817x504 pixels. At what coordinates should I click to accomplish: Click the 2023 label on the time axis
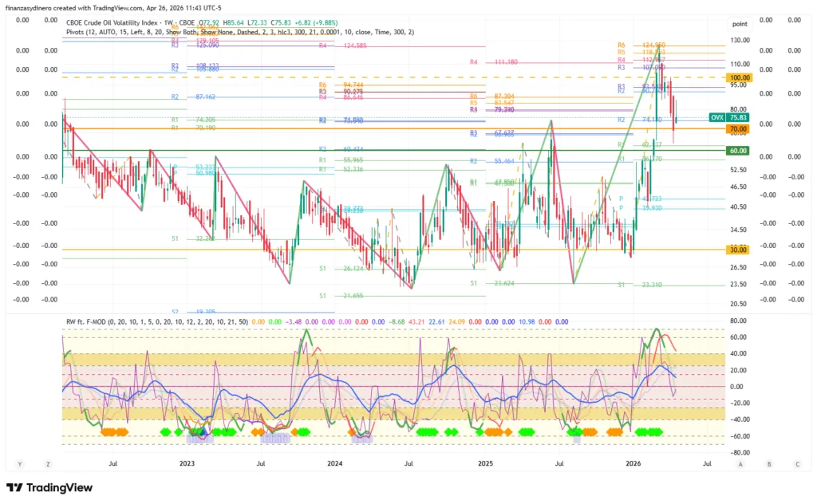point(186,463)
